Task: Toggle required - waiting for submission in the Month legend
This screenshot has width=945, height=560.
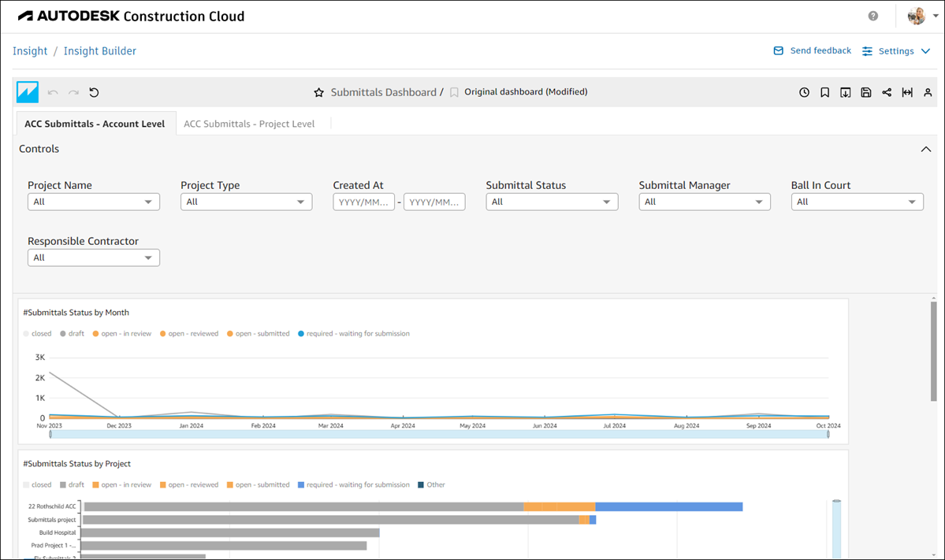Action: click(x=354, y=334)
